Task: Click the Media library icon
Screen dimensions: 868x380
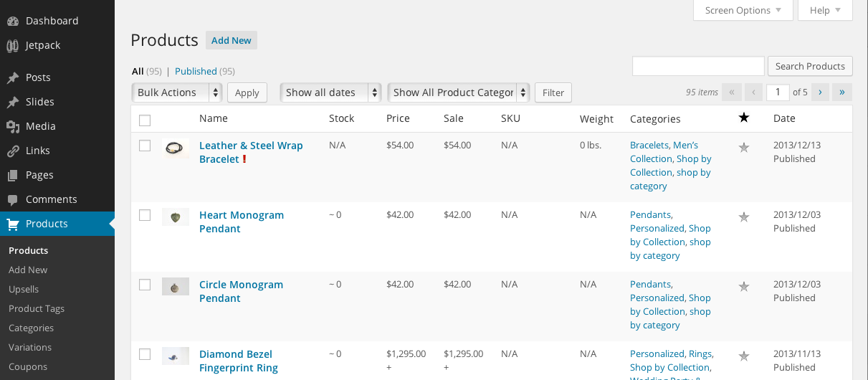Action: point(13,126)
